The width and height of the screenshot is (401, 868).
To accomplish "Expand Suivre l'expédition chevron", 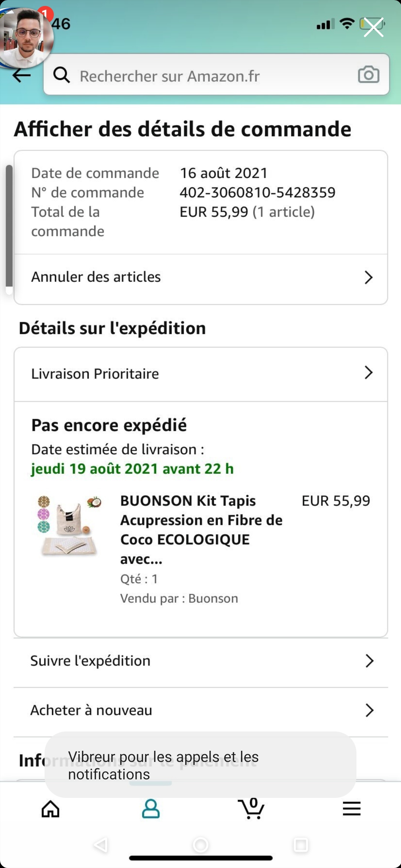I will coord(369,661).
